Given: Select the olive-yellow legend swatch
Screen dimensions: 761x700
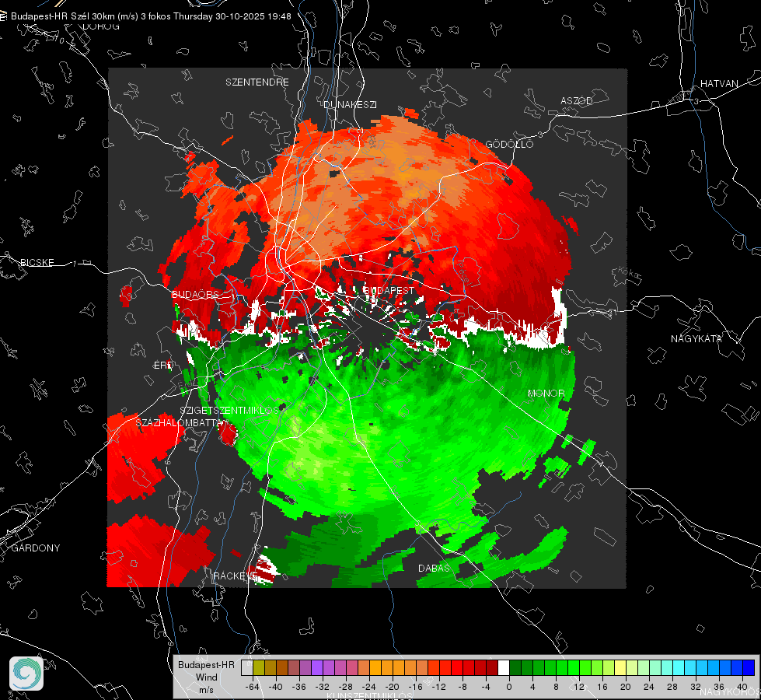Looking at the screenshot, I should (259, 668).
